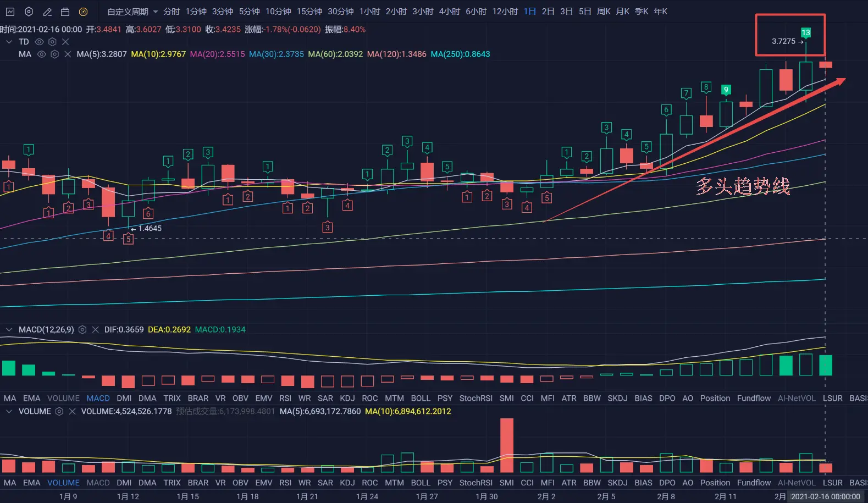Select the 4小时 timeframe

point(449,12)
